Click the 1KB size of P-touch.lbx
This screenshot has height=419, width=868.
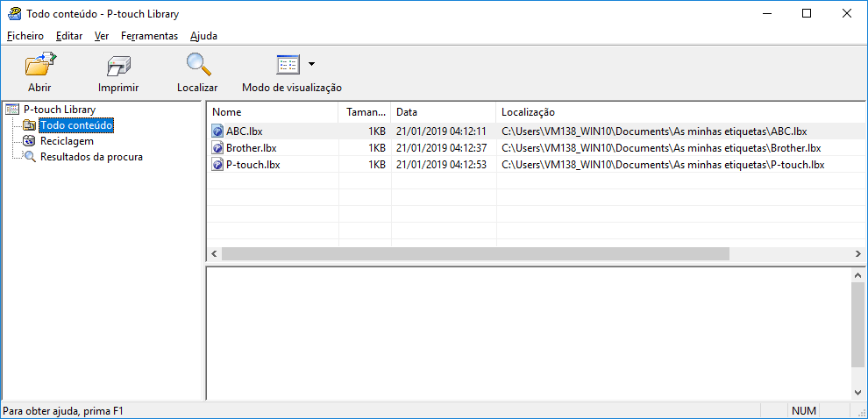pyautogui.click(x=376, y=165)
